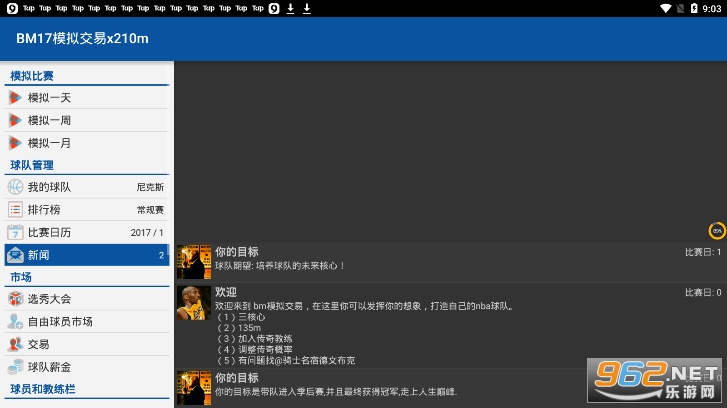Click the envelope icon for 新闻

15,255
